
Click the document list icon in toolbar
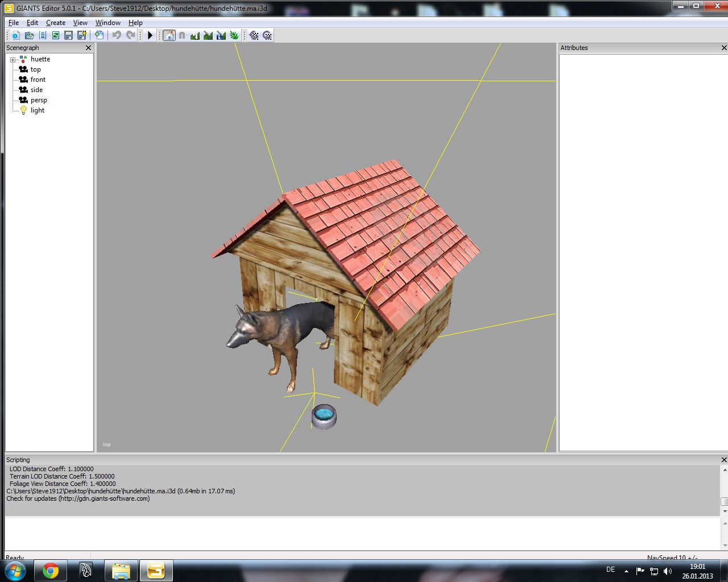coord(43,35)
